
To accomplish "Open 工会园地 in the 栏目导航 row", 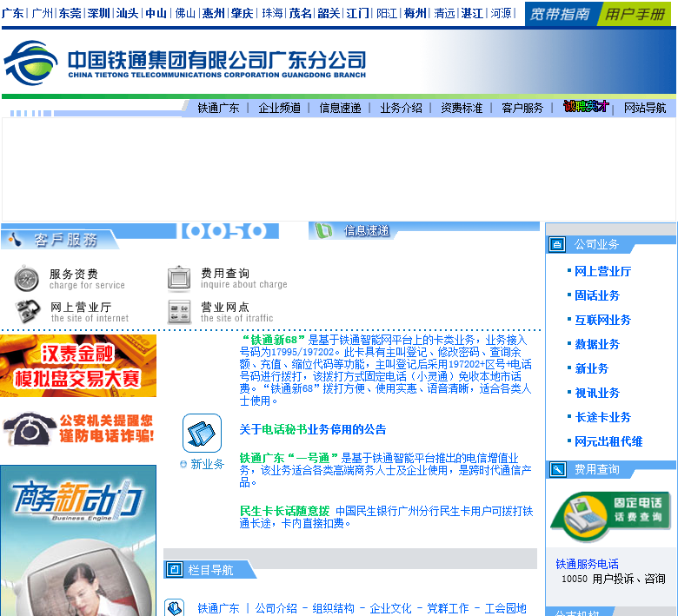I will point(506,609).
